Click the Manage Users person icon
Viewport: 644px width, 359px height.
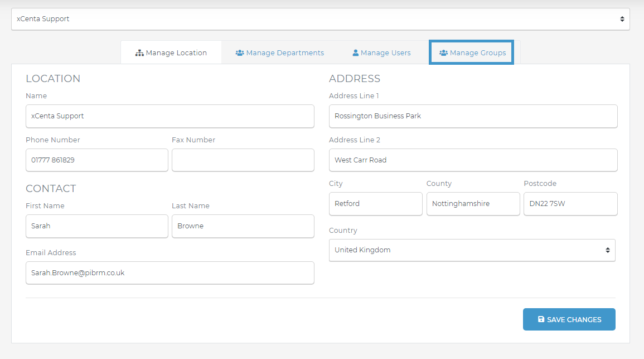[x=355, y=52]
